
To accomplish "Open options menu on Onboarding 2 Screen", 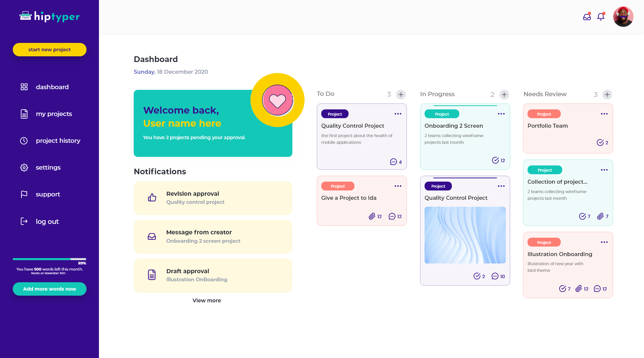I will tap(501, 114).
